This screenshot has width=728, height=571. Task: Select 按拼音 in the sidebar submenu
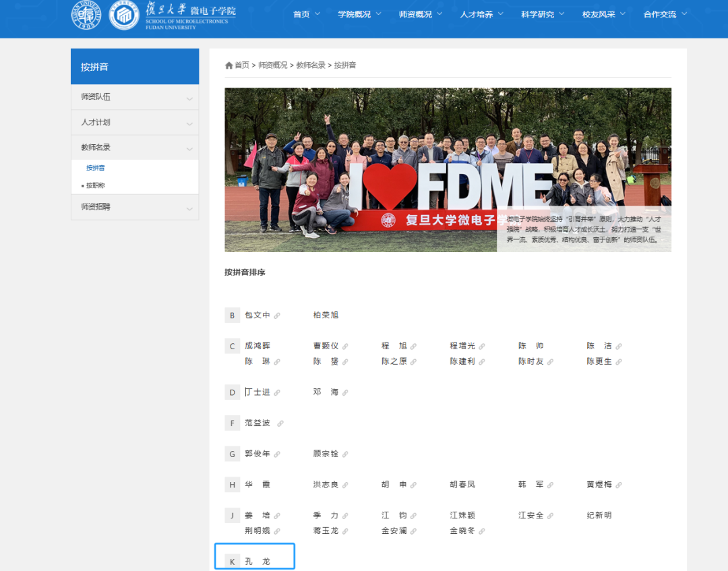[96, 168]
